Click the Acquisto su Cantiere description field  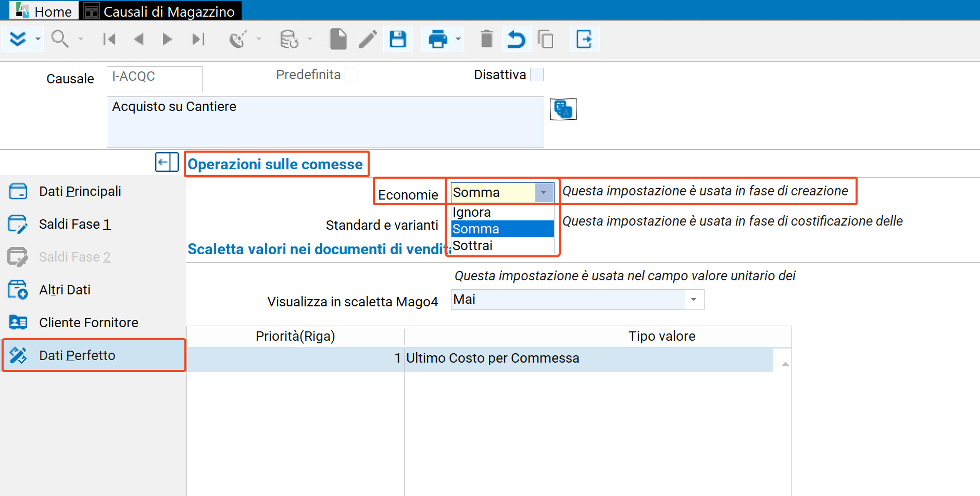pos(325,122)
